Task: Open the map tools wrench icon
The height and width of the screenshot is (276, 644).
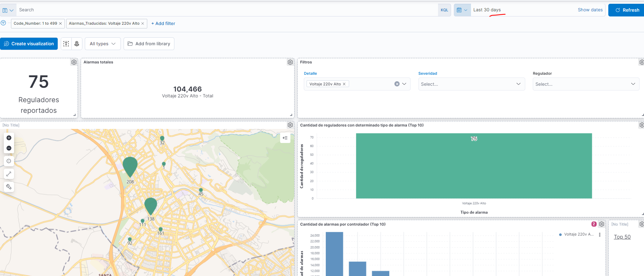Action: (x=9, y=187)
